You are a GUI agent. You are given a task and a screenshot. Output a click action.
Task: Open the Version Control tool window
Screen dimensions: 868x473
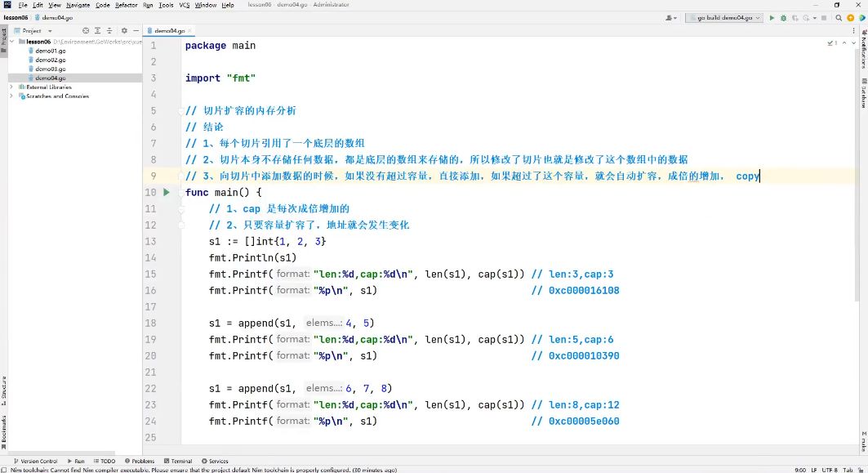click(35, 461)
